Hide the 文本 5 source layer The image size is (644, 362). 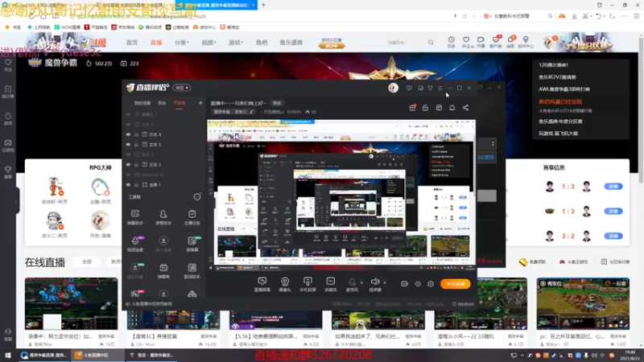[x=128, y=145]
